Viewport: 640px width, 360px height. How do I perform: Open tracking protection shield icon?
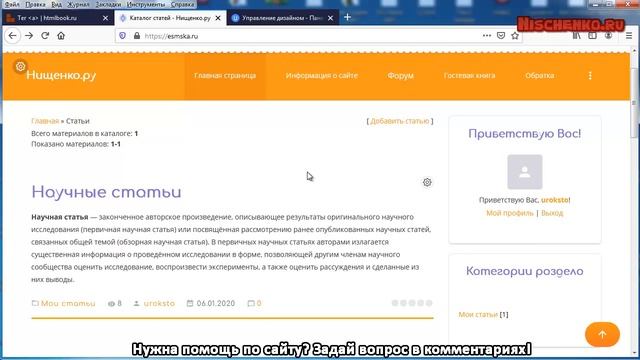pyautogui.click(x=122, y=36)
